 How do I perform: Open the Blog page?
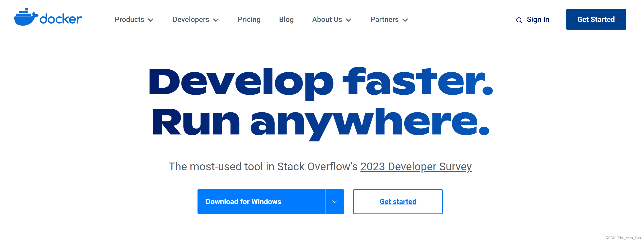click(286, 19)
